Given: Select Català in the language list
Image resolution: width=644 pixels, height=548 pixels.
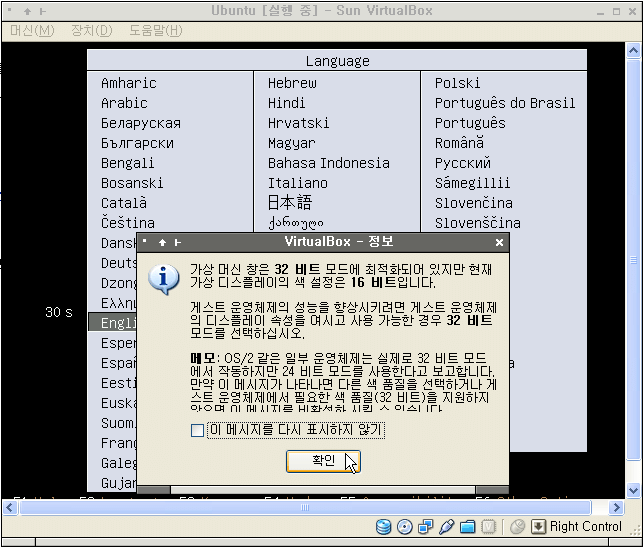Looking at the screenshot, I should coord(124,203).
